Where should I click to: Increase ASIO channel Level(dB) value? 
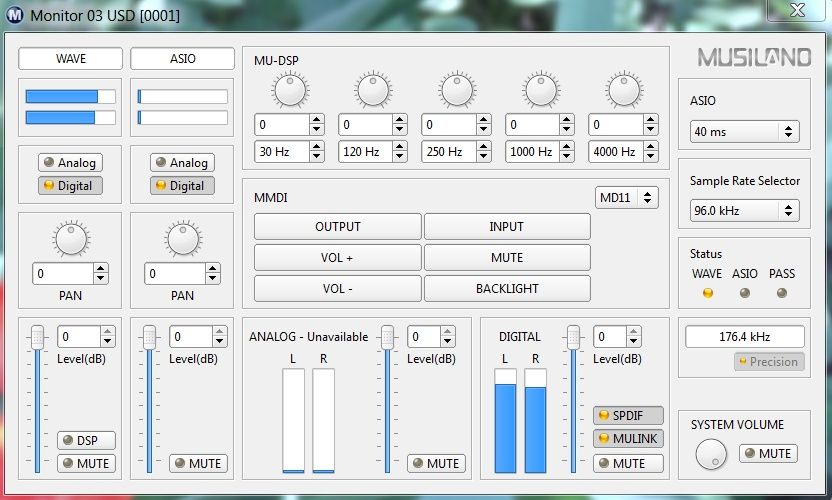pos(220,332)
